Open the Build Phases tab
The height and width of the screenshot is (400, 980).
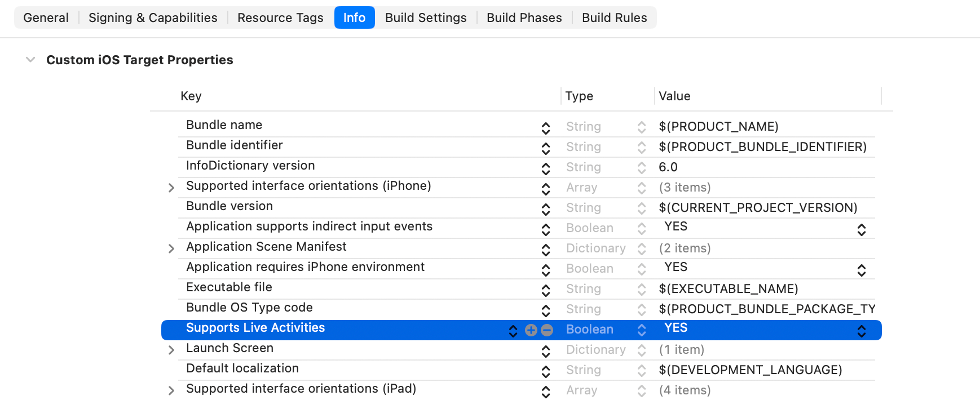click(524, 18)
